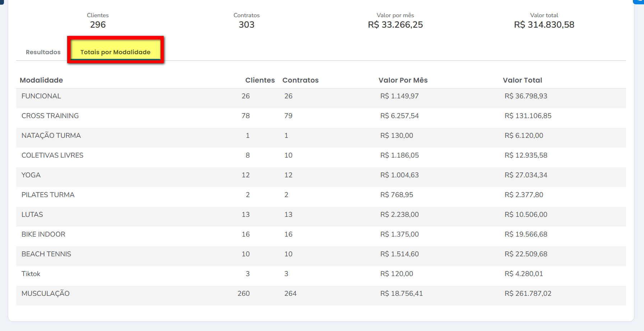This screenshot has width=644, height=331.
Task: Click the PILATES TURMA entry
Action: (48, 195)
